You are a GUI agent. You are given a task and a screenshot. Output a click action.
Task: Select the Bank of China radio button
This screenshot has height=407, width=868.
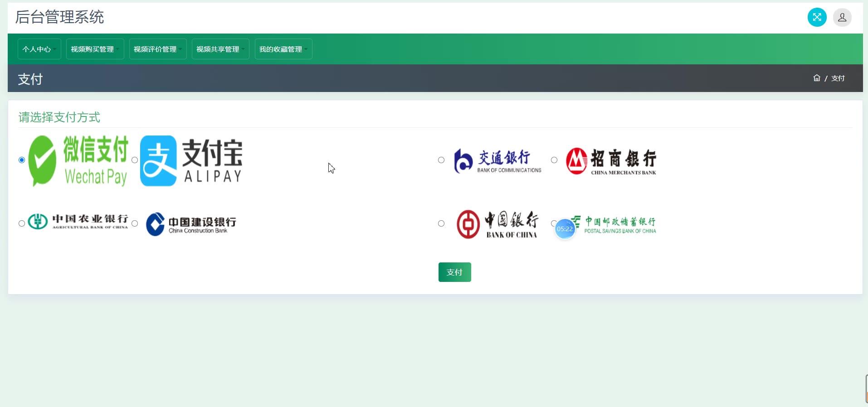tap(441, 223)
